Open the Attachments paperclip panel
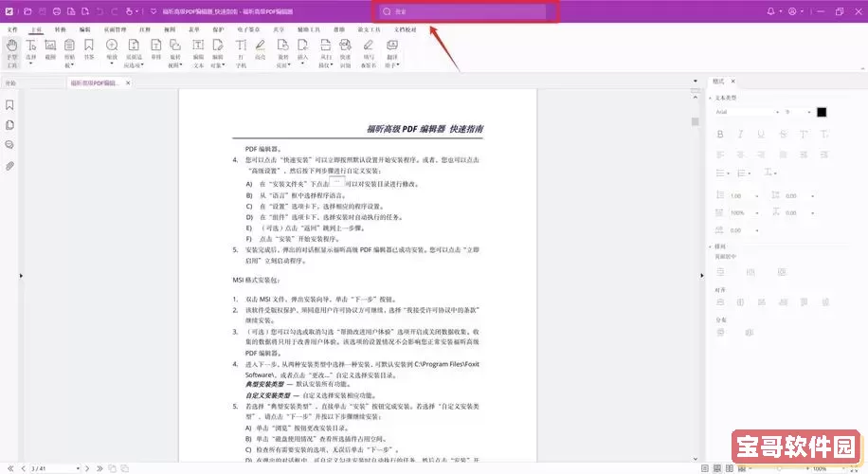This screenshot has height=474, width=868. coord(9,166)
